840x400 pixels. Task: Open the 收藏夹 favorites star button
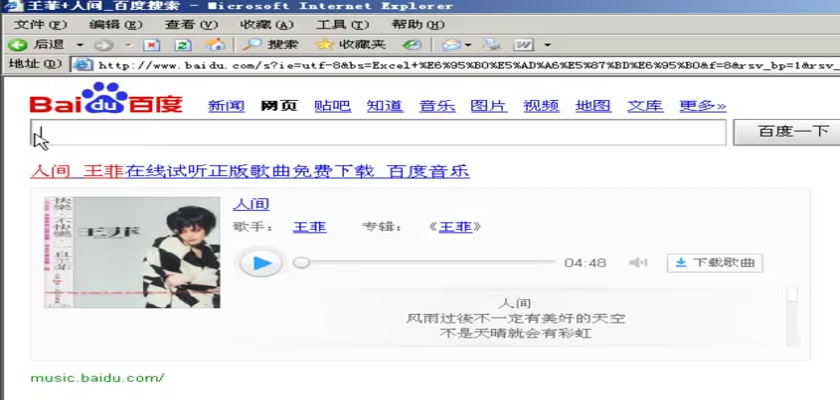coord(350,44)
